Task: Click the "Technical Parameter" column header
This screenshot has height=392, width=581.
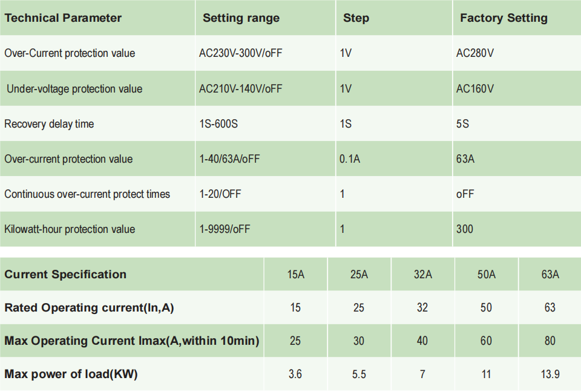Action: point(63,18)
